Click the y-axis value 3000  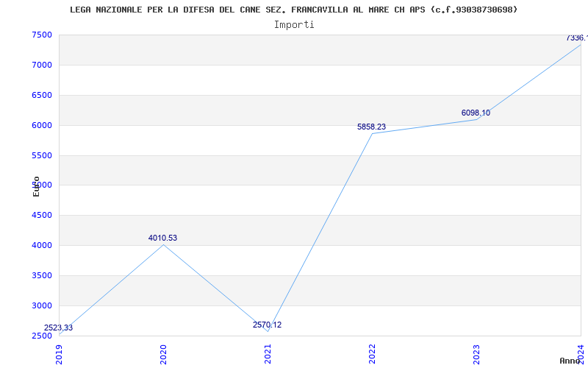click(42, 305)
